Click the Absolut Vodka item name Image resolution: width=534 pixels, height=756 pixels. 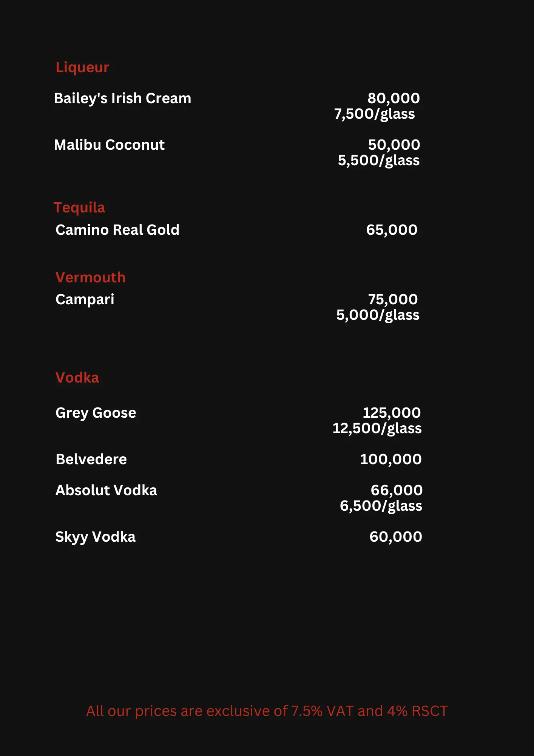(106, 490)
